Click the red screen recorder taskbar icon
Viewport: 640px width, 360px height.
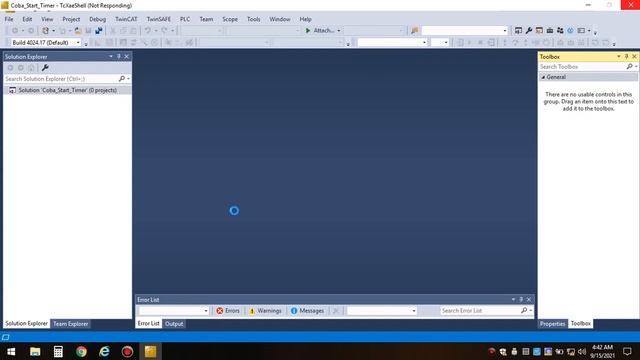coord(127,351)
